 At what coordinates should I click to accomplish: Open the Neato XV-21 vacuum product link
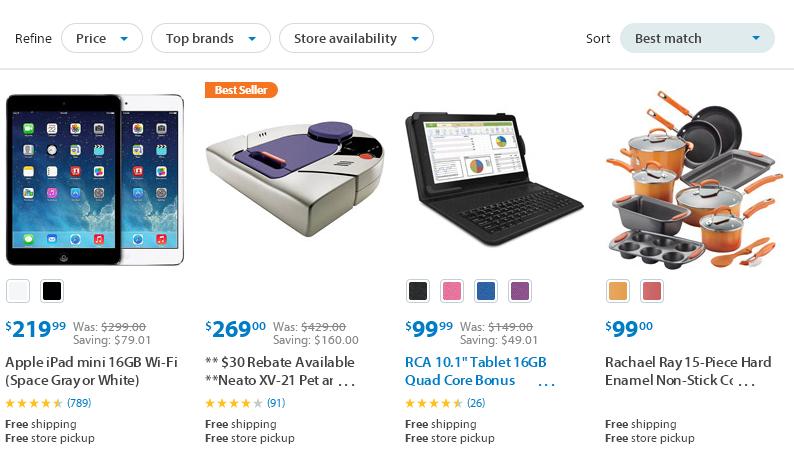(280, 371)
